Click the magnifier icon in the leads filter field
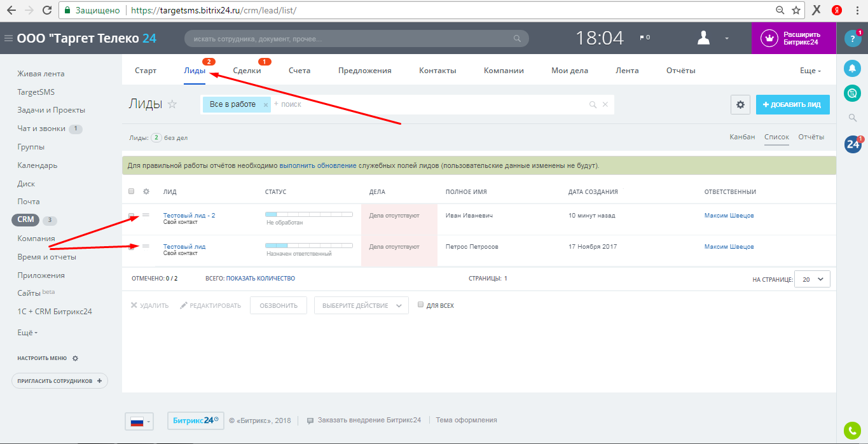 (593, 105)
